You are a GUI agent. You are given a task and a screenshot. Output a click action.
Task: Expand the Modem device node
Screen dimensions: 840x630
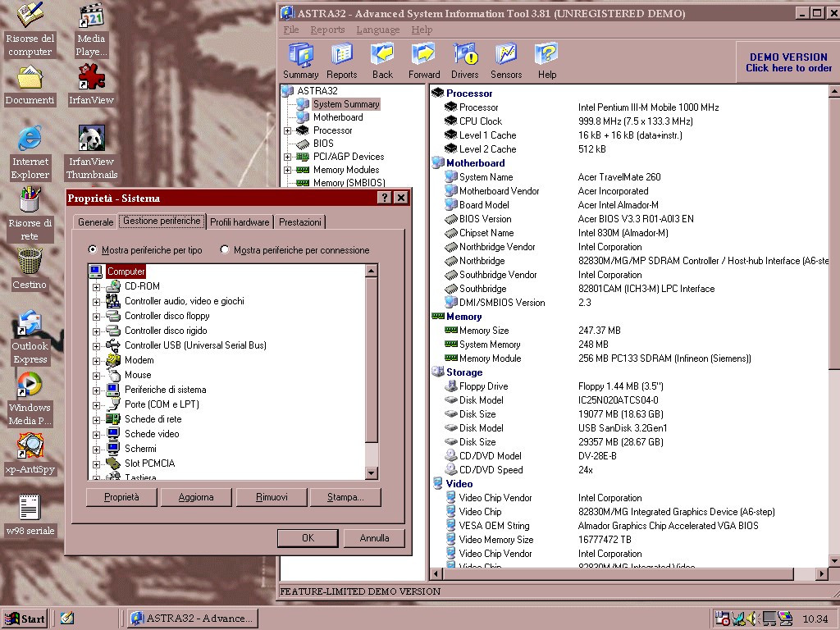pyautogui.click(x=96, y=360)
